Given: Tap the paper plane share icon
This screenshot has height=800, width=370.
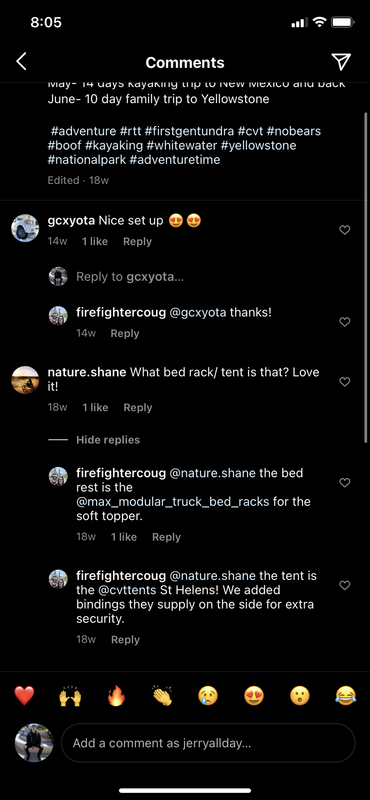Looking at the screenshot, I should tap(341, 62).
